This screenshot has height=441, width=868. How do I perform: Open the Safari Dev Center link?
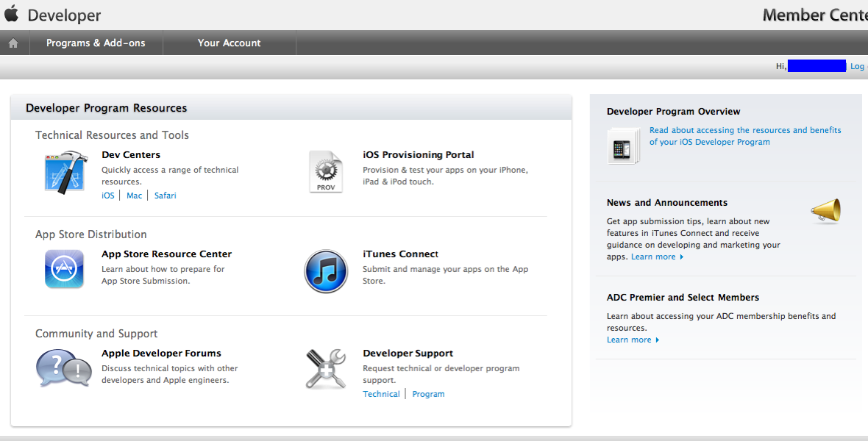(165, 196)
